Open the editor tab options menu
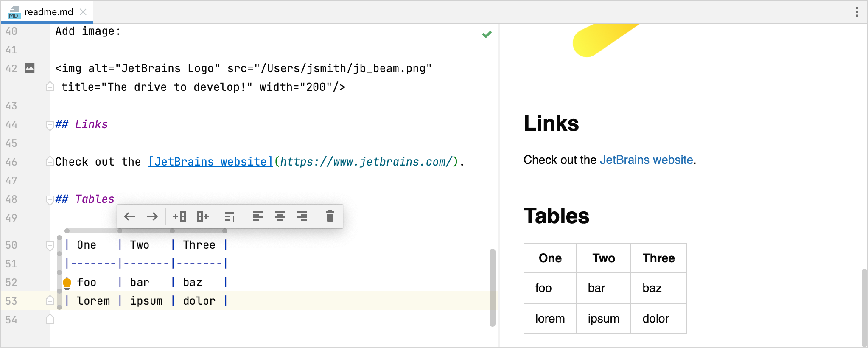The height and width of the screenshot is (348, 868). [x=857, y=12]
